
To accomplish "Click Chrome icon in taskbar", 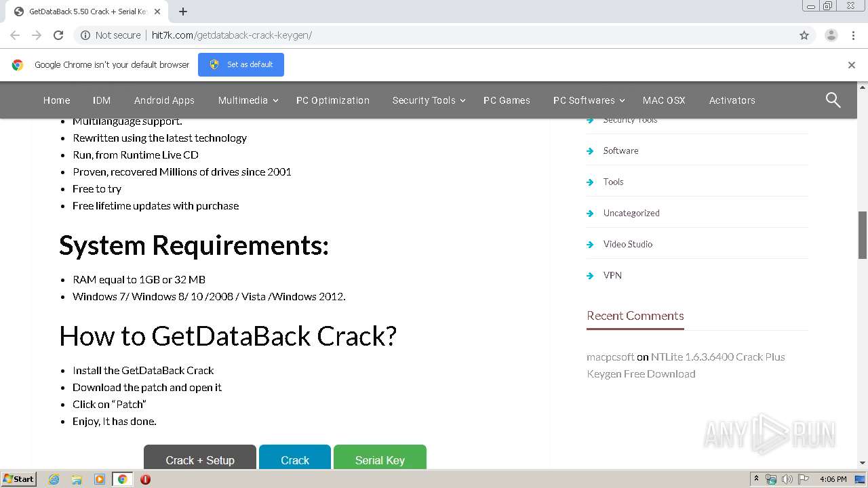I will (122, 479).
